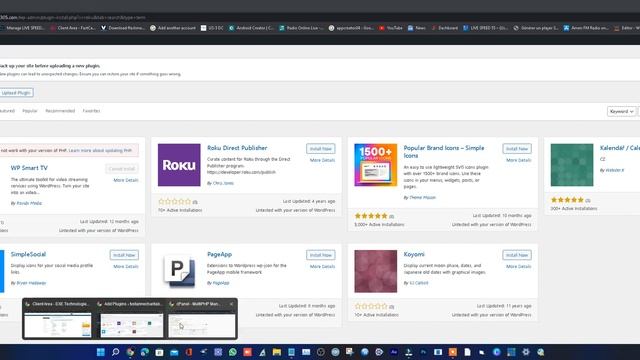The width and height of the screenshot is (640, 360).
Task: Open the Roku plugin logo icon
Action: click(179, 165)
